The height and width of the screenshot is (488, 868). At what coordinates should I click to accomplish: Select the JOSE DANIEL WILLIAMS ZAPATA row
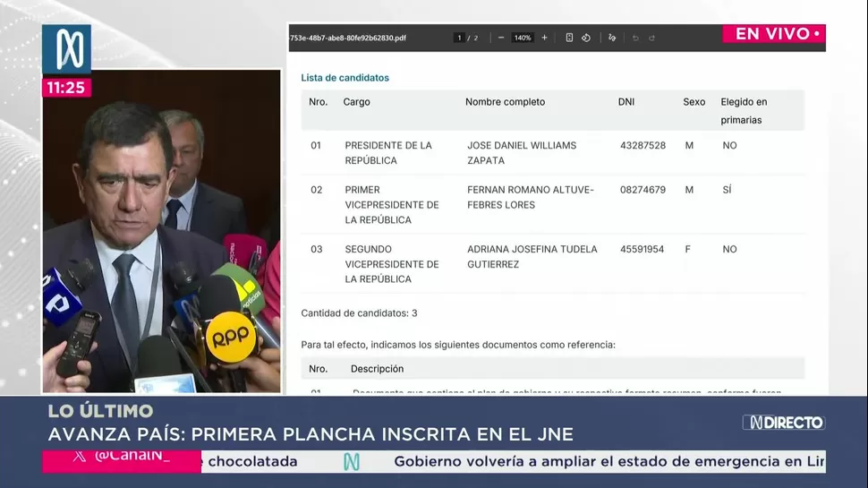pyautogui.click(x=522, y=152)
